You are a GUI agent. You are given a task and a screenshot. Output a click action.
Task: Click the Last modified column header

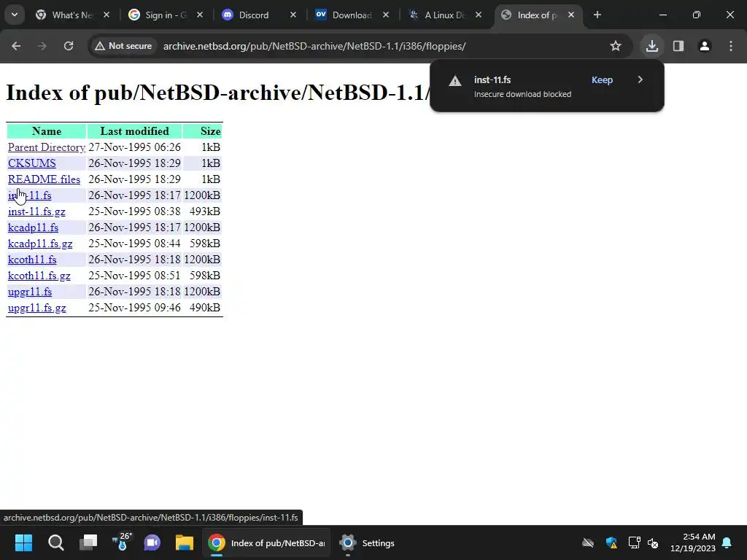pos(134,131)
